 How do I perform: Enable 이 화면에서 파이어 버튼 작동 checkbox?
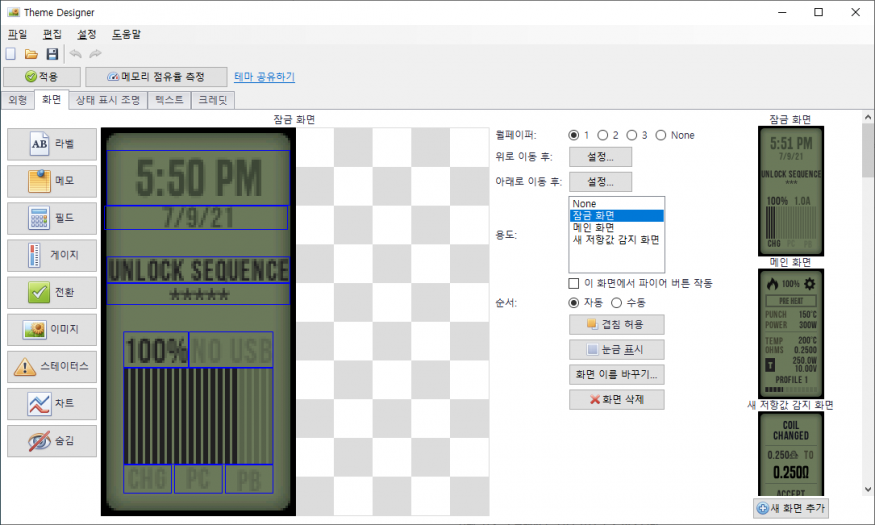pyautogui.click(x=574, y=283)
